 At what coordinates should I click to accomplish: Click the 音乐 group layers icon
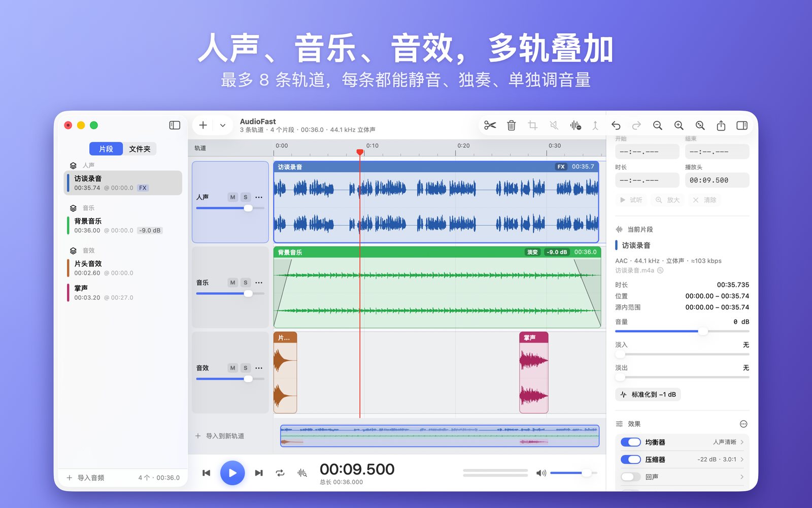pos(73,208)
